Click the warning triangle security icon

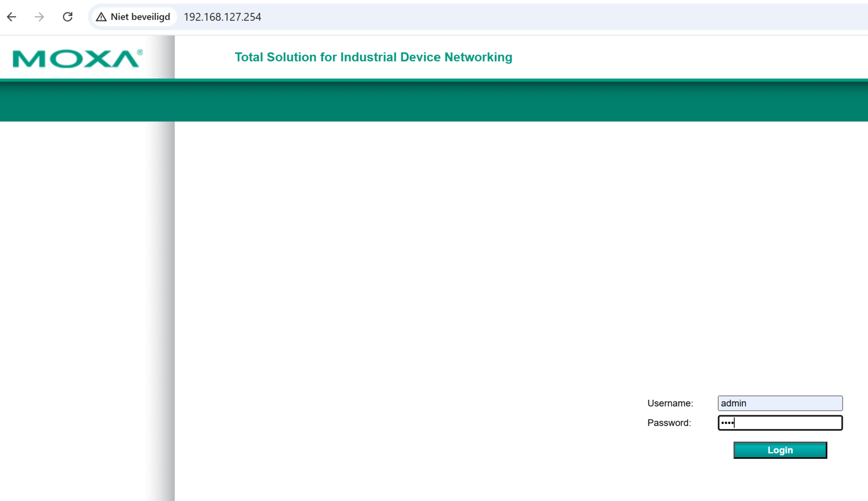(x=101, y=17)
